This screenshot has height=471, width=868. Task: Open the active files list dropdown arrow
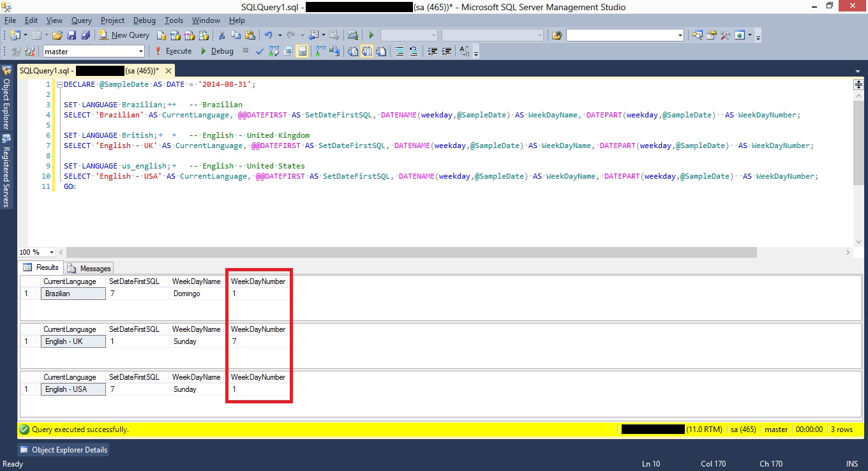[858, 70]
